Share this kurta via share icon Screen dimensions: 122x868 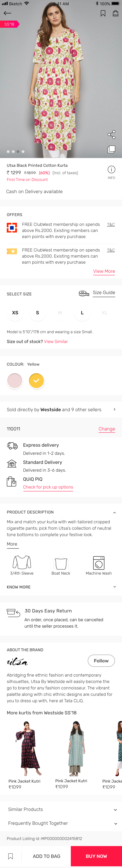point(112,134)
